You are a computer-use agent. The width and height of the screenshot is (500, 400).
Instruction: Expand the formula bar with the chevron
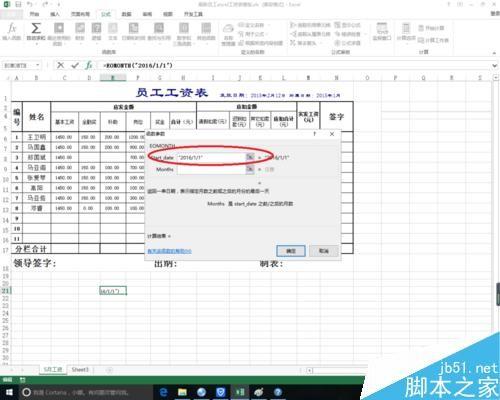tap(495, 66)
